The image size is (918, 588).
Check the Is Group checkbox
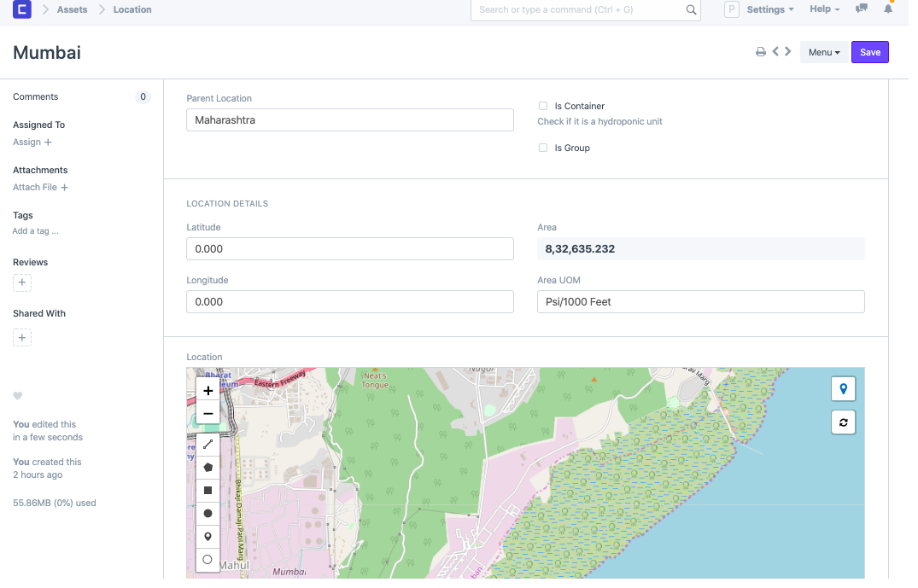pos(543,148)
